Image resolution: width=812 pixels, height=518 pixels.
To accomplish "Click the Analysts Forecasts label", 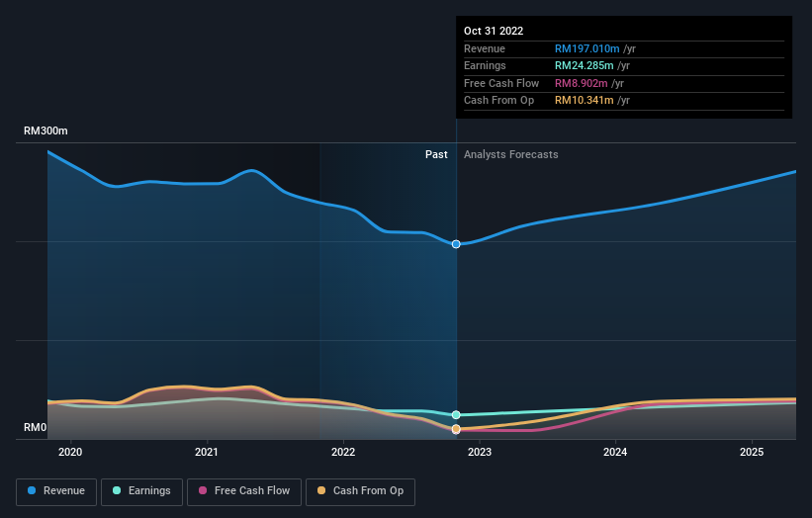I will coord(511,155).
